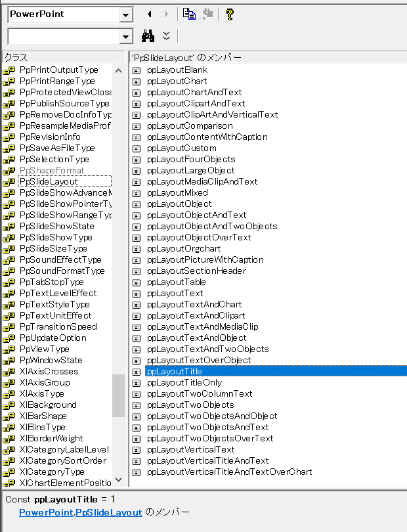The image size is (407, 532).
Task: Select the ppLayoutVerticalTitleAndTextOverChart member
Action: (229, 472)
